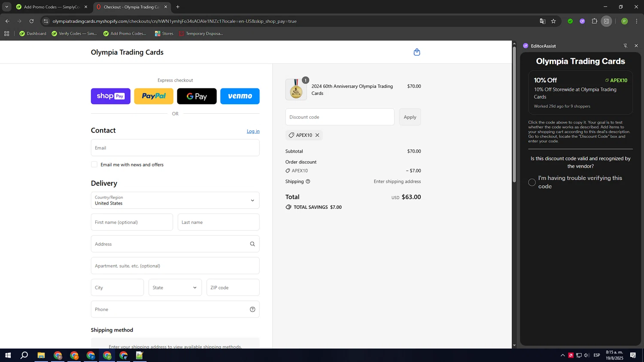Click the Log in link
Viewport: 644px width, 362px height.
[253, 131]
